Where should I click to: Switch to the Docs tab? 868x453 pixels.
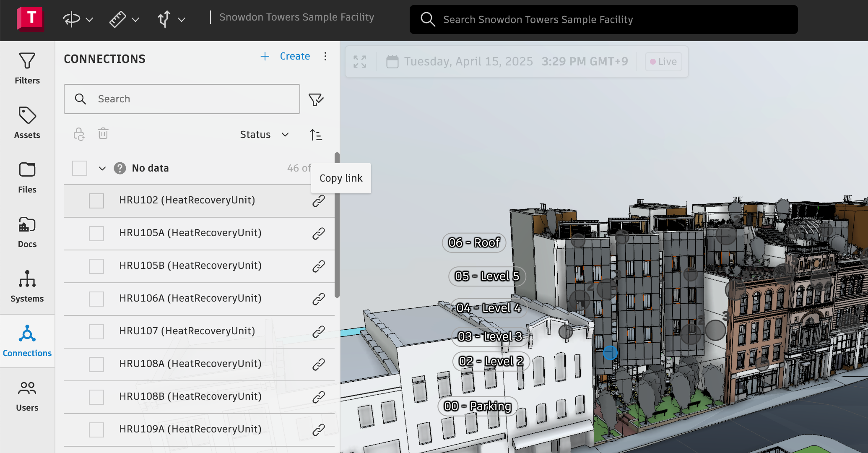point(27,232)
